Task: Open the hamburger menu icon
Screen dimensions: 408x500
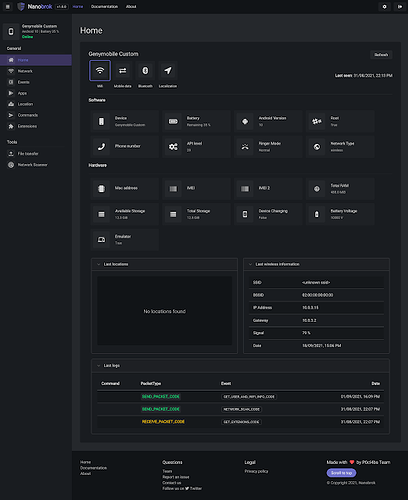Action: 8,7
